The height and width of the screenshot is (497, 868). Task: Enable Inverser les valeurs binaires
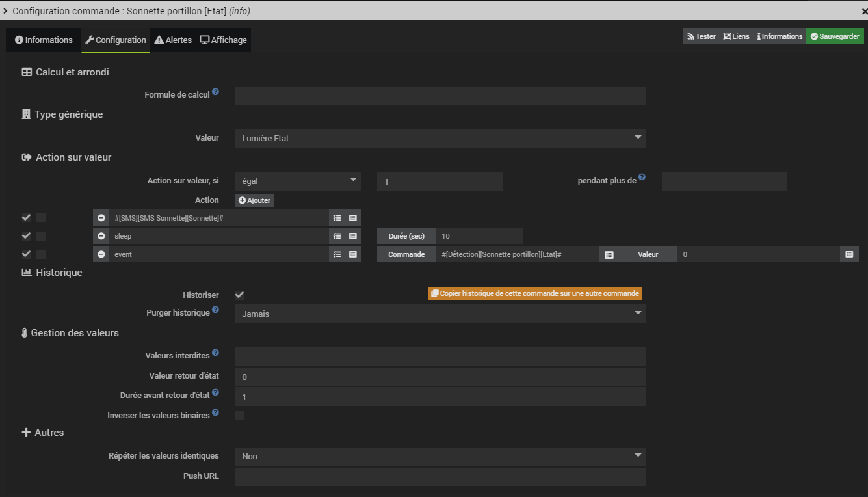coord(239,415)
